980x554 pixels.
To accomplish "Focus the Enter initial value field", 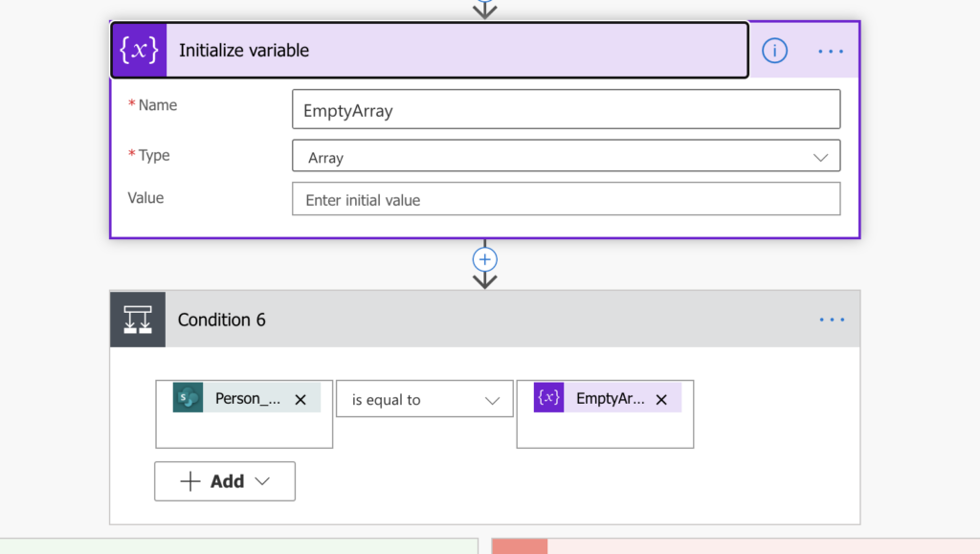I will [567, 199].
